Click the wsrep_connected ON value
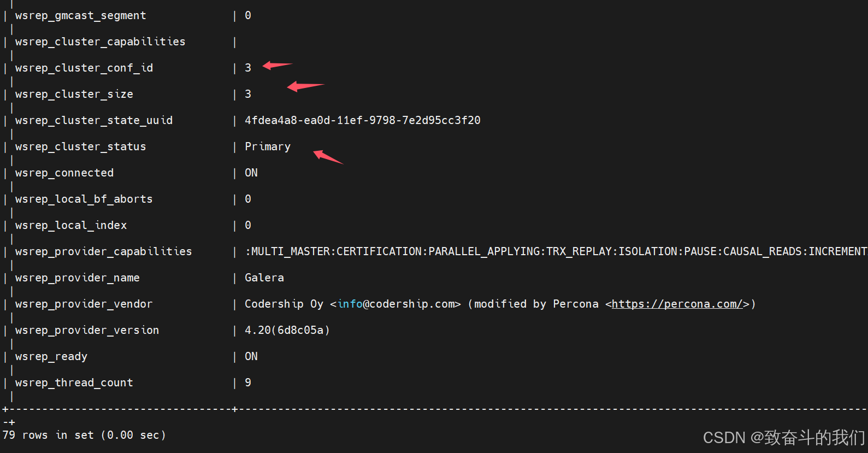868x453 pixels. tap(251, 173)
